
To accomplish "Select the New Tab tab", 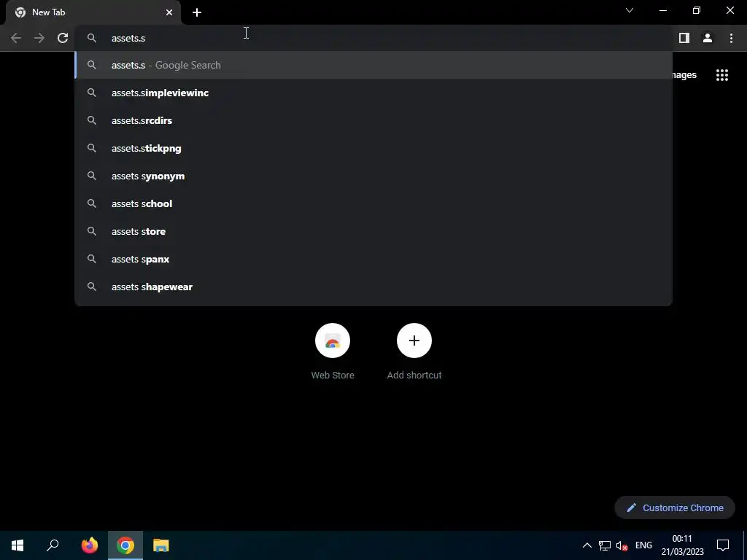I will pyautogui.click(x=93, y=12).
